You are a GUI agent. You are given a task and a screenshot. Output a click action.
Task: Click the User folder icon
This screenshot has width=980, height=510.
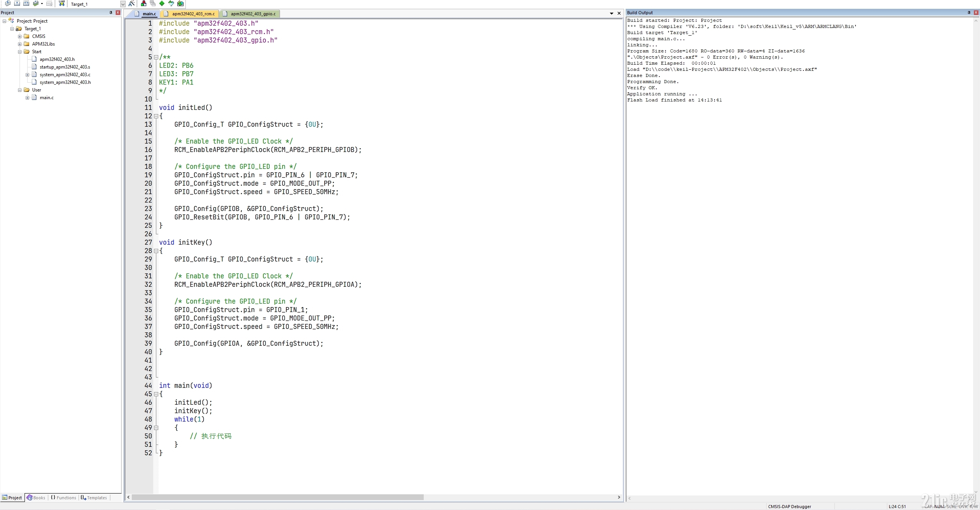[x=26, y=90]
